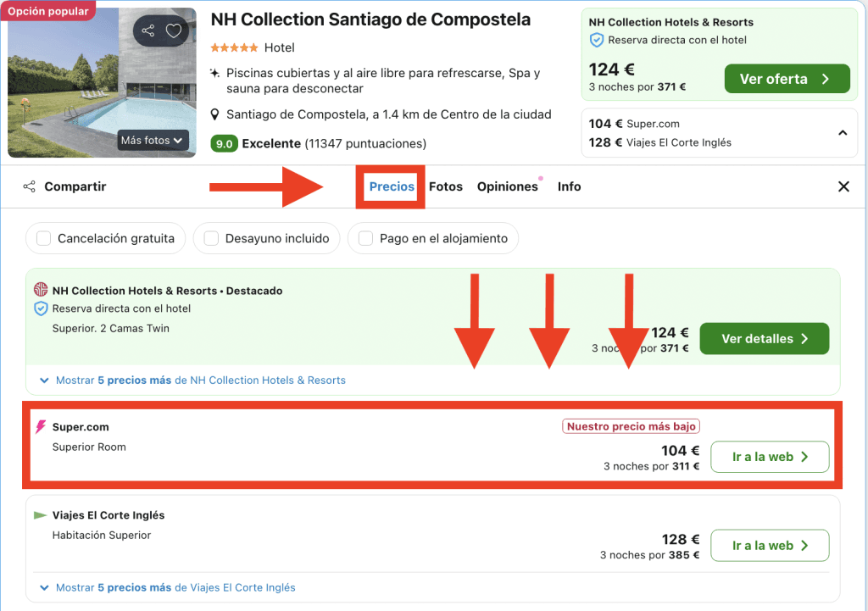Save hotel with the heart favorite icon
Viewport: 868px width, 611px height.
click(174, 31)
